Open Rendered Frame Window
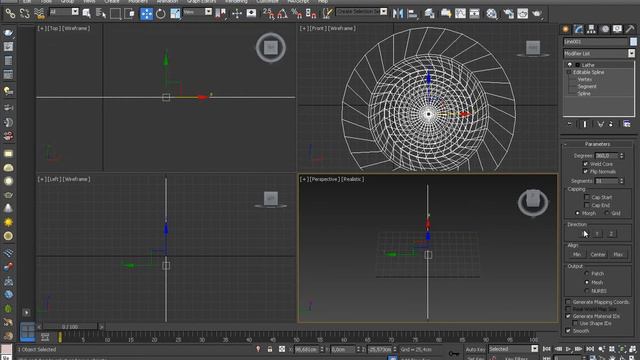The image size is (640, 360). (x=522, y=13)
